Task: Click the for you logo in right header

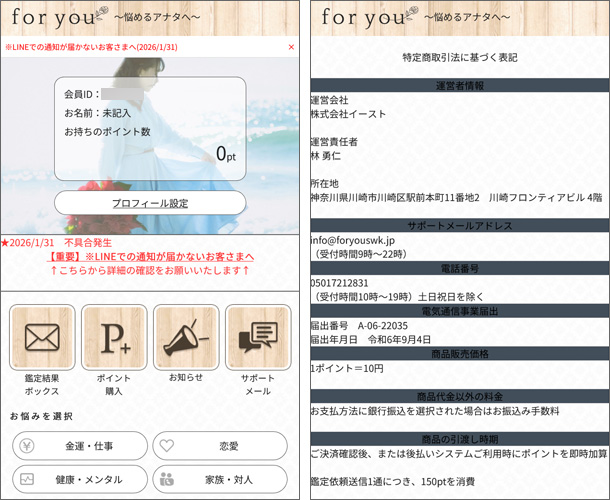Action: [x=366, y=18]
